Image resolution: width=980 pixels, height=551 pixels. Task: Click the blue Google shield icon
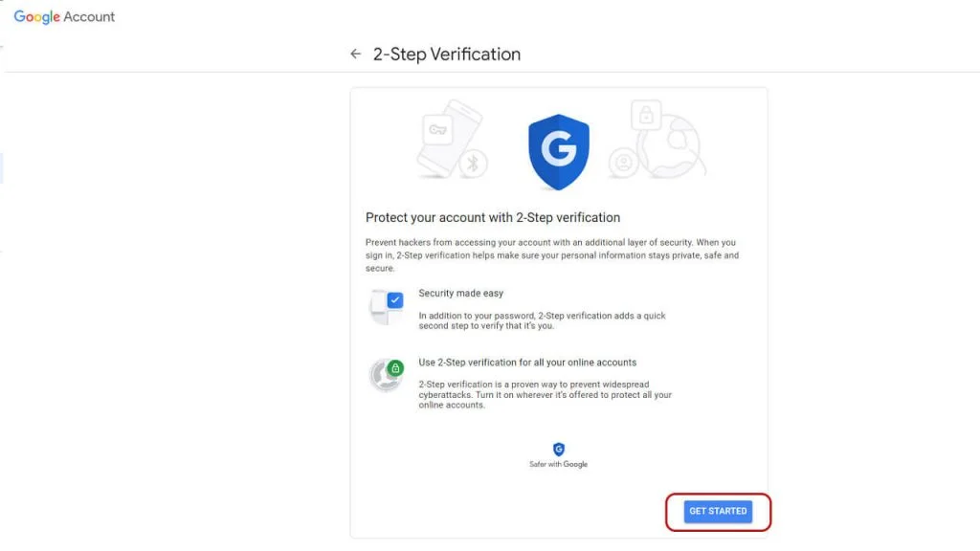click(558, 152)
